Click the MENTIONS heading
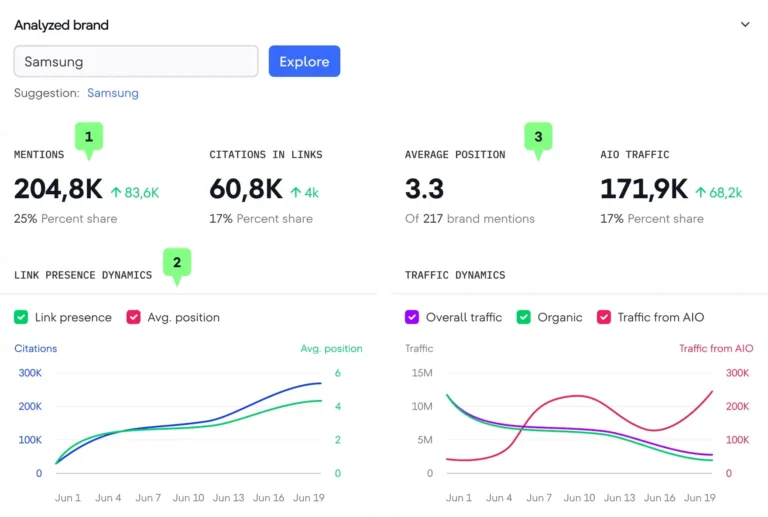The width and height of the screenshot is (768, 517). (39, 155)
